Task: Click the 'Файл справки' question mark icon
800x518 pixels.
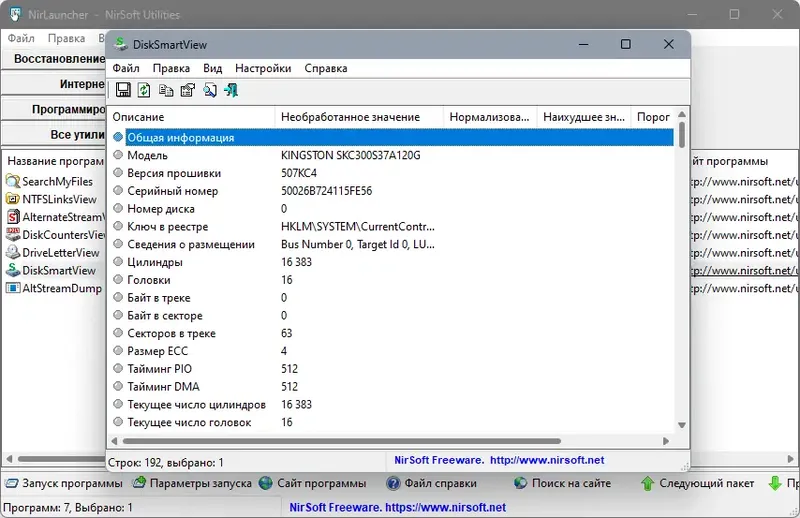Action: [x=393, y=483]
